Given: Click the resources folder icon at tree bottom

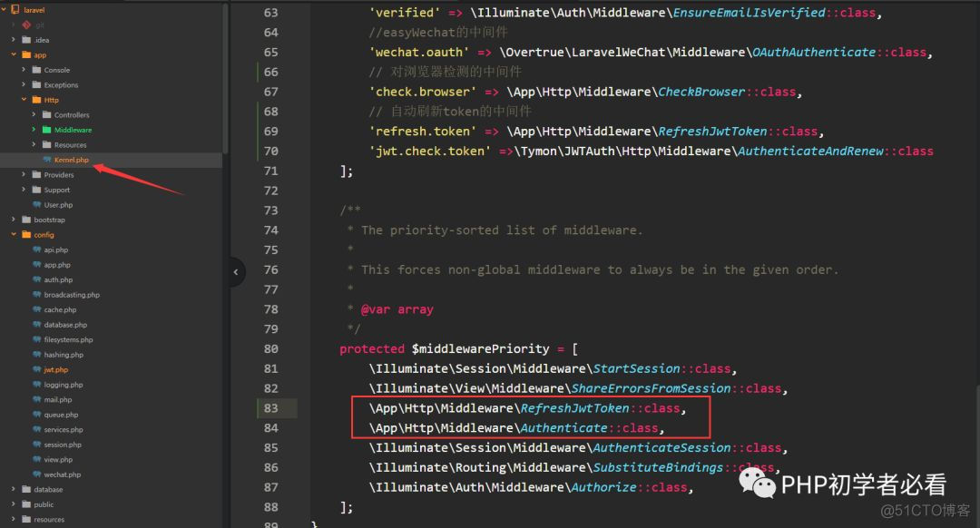Looking at the screenshot, I should 26,519.
